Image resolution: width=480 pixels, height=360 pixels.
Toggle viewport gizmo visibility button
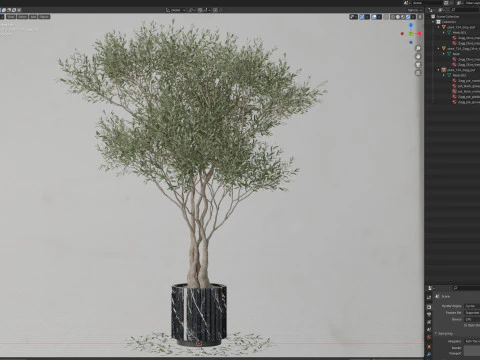pos(362,17)
